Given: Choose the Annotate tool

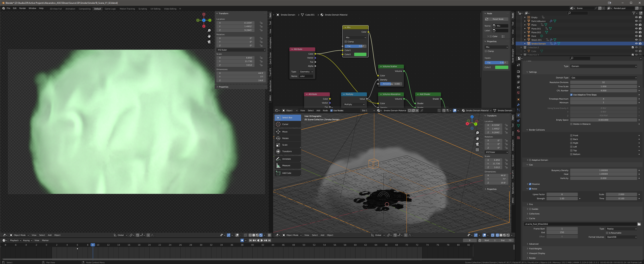Looking at the screenshot, I should click(x=286, y=159).
